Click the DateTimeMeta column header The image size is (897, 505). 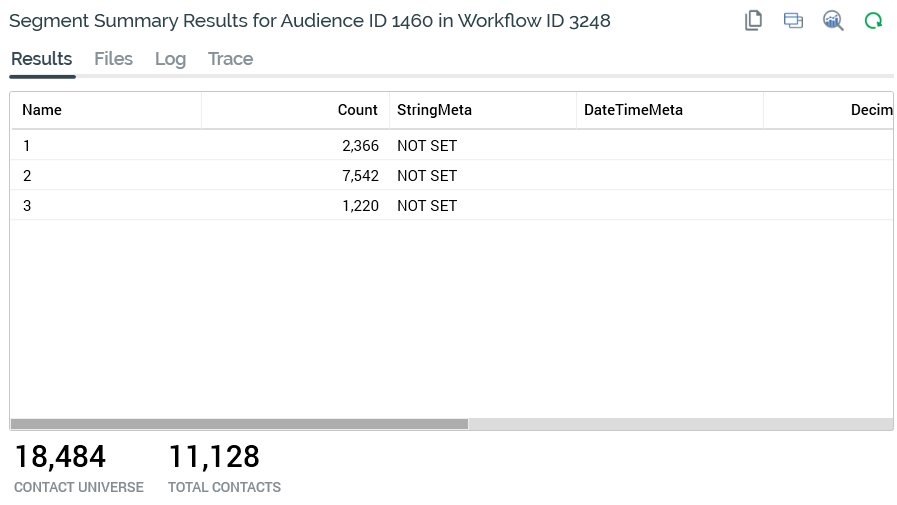tap(633, 110)
